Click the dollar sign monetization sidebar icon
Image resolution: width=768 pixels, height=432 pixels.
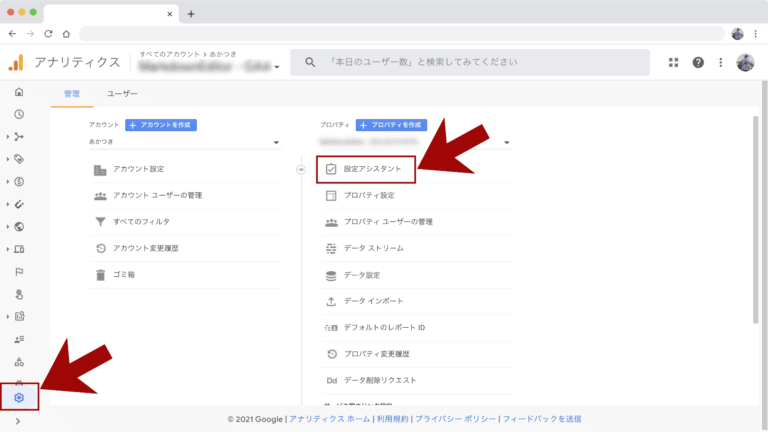(x=19, y=182)
